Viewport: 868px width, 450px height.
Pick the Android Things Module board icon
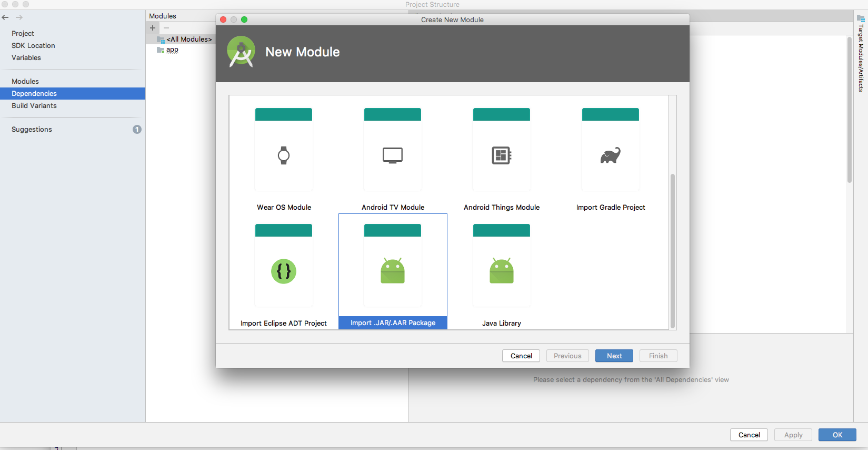tap(502, 155)
